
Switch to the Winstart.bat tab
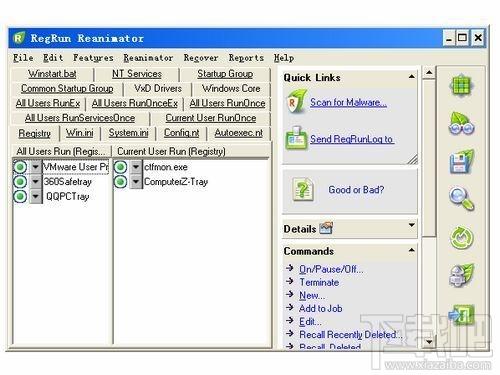pos(52,74)
